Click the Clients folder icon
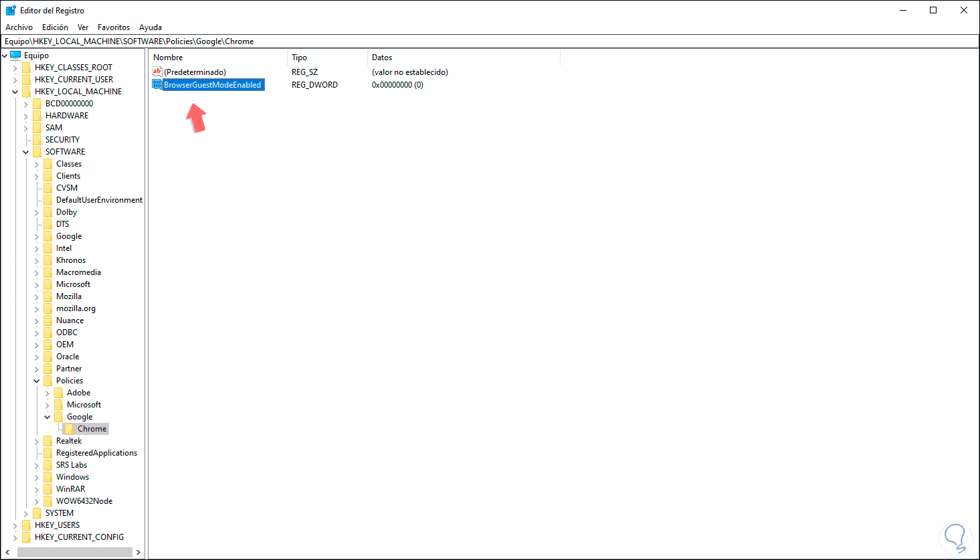Viewport: 980px width, 560px height. 47,176
